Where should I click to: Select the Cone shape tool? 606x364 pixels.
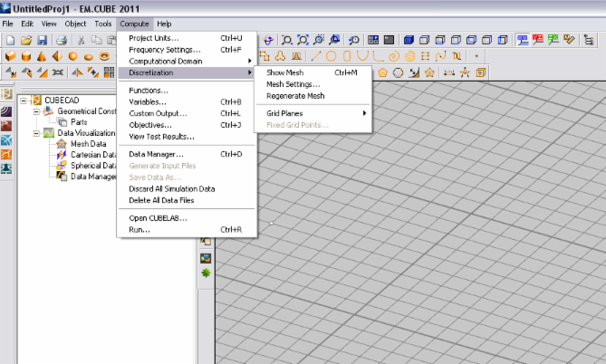pyautogui.click(x=42, y=56)
